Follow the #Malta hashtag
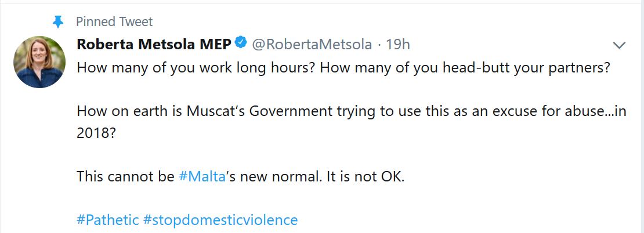Image resolution: width=644 pixels, height=233 pixels. pyautogui.click(x=202, y=176)
